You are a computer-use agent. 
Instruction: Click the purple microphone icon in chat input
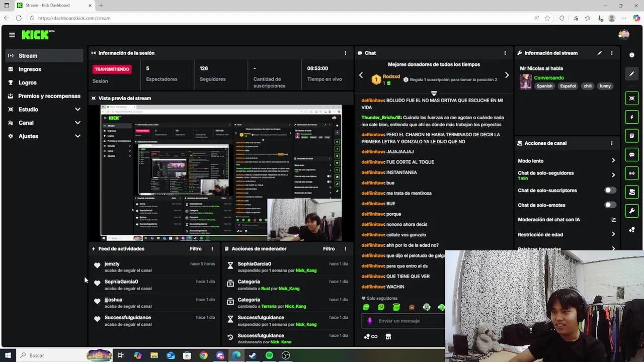coord(370,321)
